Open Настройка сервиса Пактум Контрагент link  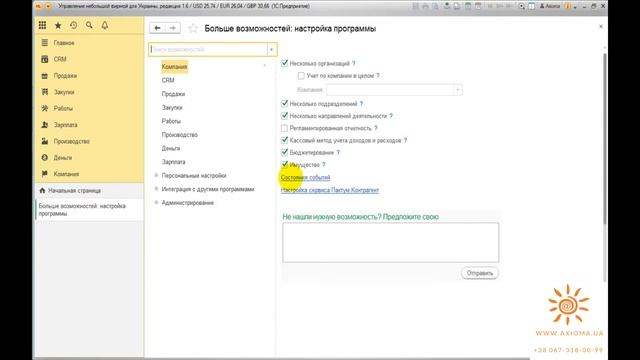click(330, 190)
